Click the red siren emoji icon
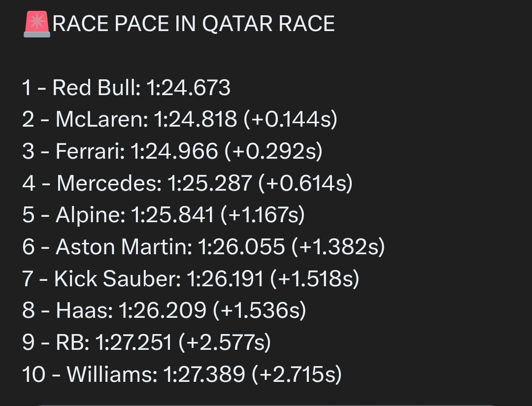Viewport: 532px width, 406px height. tap(36, 24)
